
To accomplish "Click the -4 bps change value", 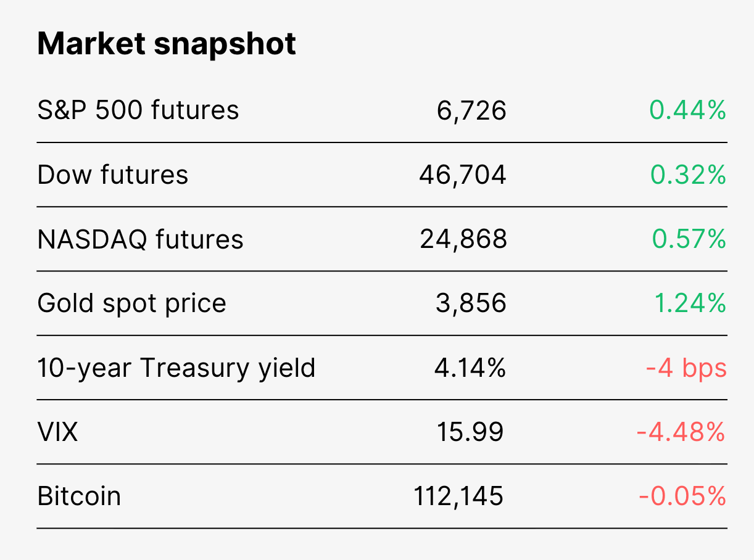I will tap(686, 368).
